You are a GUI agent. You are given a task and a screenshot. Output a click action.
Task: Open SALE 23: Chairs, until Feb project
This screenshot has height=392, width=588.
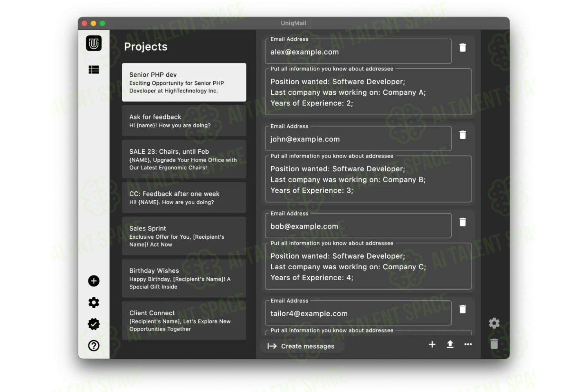(x=184, y=159)
